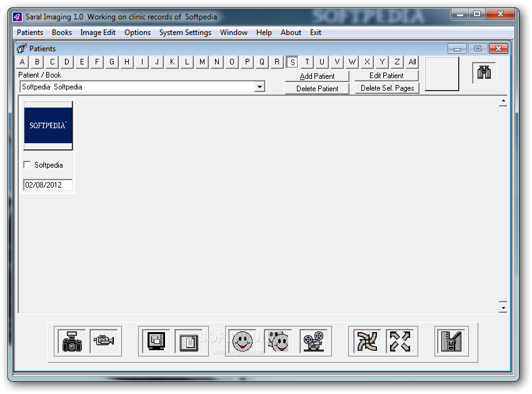Filter patients by letter C
Screen dimensions: 532x394
(52, 62)
